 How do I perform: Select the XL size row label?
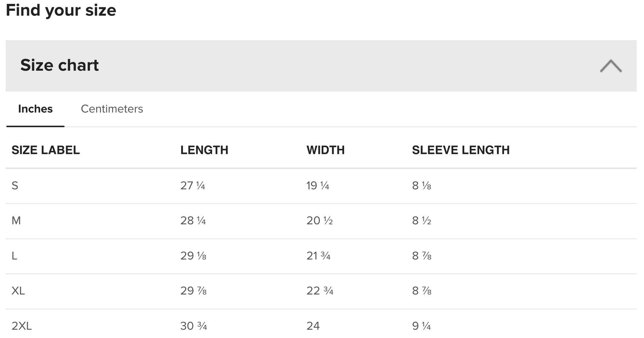(x=18, y=291)
